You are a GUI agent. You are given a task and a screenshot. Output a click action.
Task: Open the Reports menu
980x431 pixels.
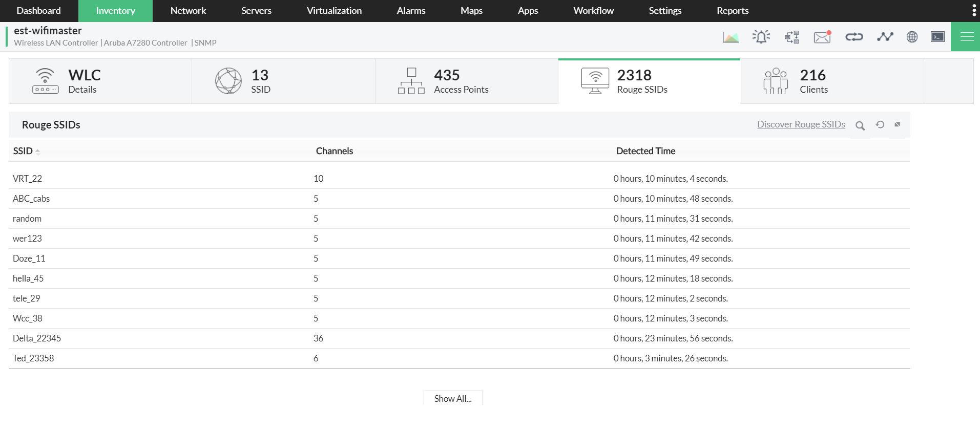[x=733, y=11]
